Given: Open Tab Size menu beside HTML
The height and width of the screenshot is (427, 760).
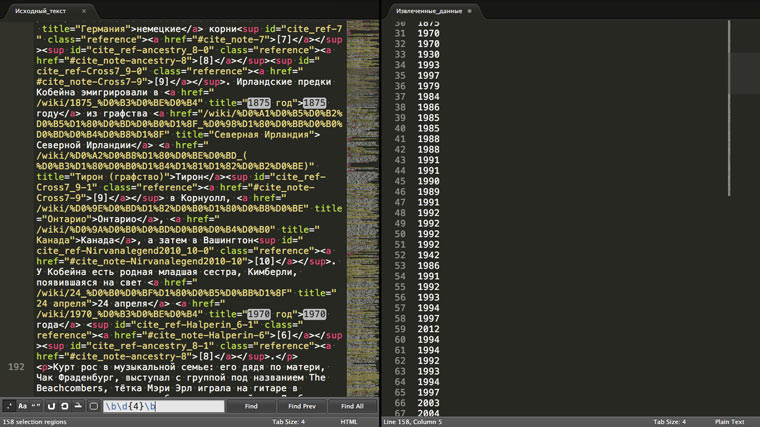Looking at the screenshot, I should coord(288,422).
